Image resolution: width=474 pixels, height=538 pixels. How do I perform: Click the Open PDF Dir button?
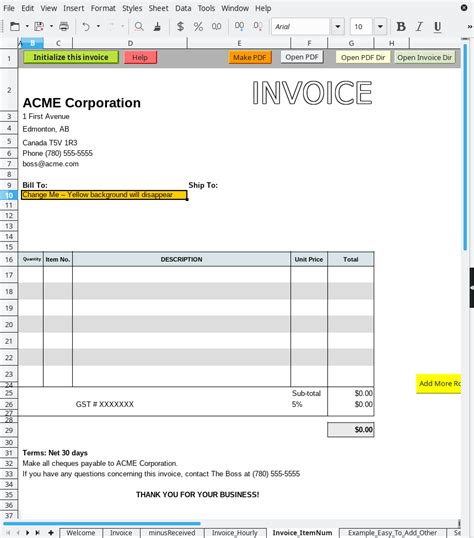[363, 57]
